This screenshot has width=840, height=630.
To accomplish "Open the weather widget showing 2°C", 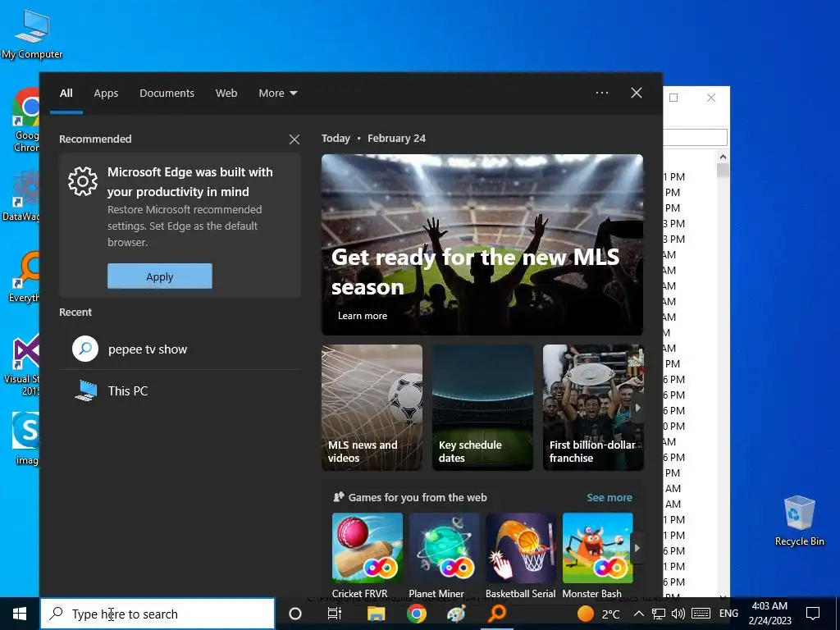I will [x=599, y=614].
